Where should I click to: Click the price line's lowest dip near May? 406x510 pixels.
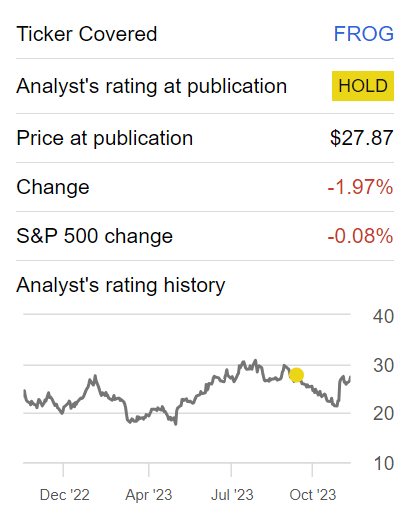[x=176, y=423]
